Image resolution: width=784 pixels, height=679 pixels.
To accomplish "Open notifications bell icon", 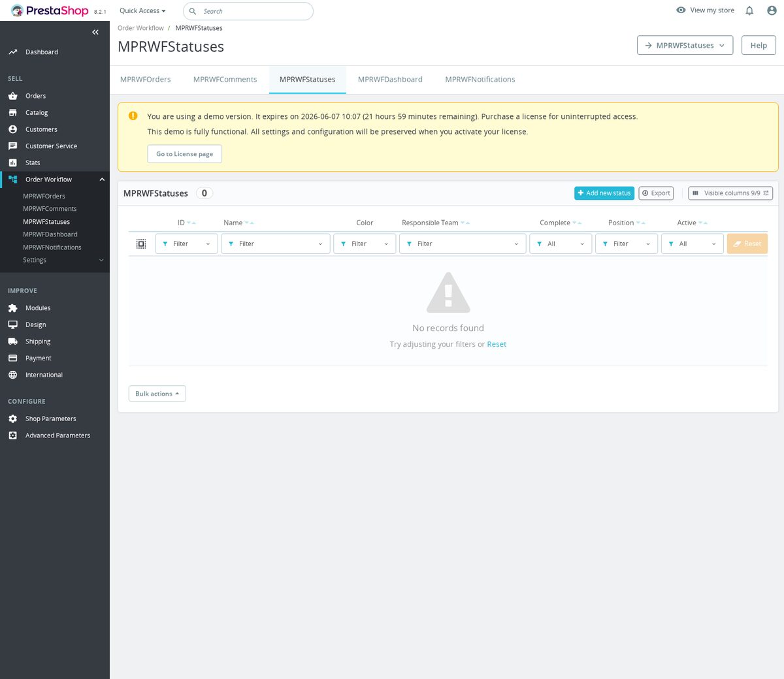I will tap(749, 10).
